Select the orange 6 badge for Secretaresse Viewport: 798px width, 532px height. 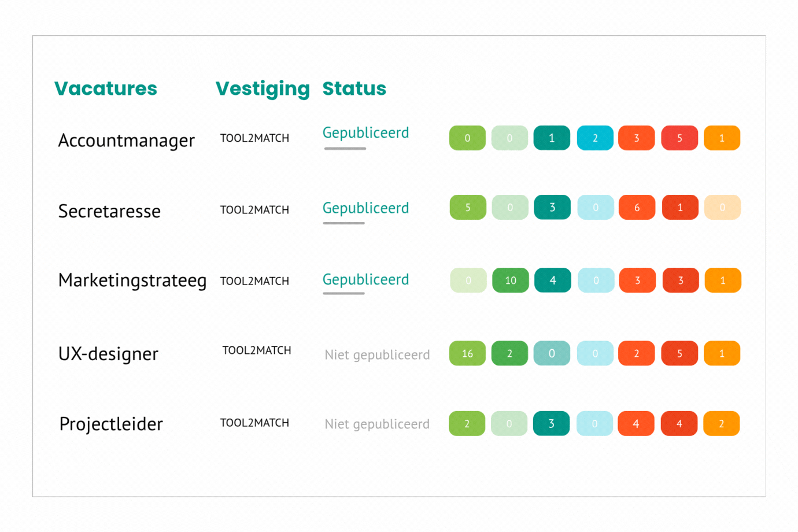(x=637, y=208)
